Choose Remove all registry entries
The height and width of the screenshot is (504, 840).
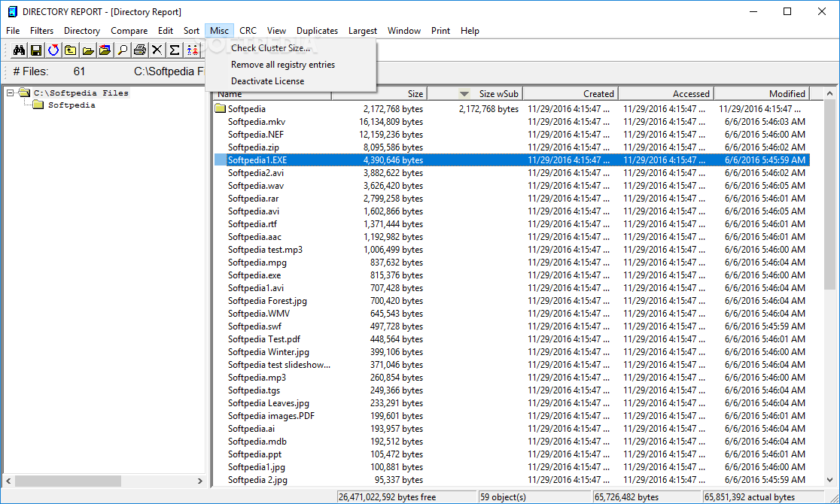291,65
